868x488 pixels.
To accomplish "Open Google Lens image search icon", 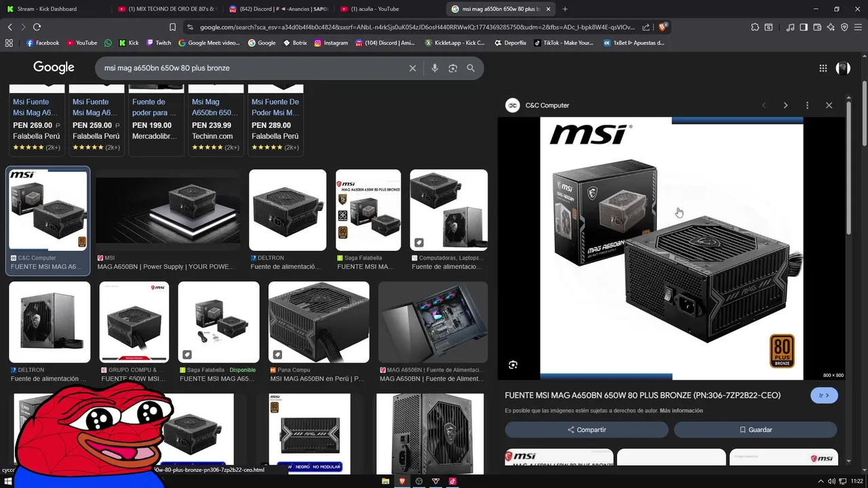I will pos(453,68).
